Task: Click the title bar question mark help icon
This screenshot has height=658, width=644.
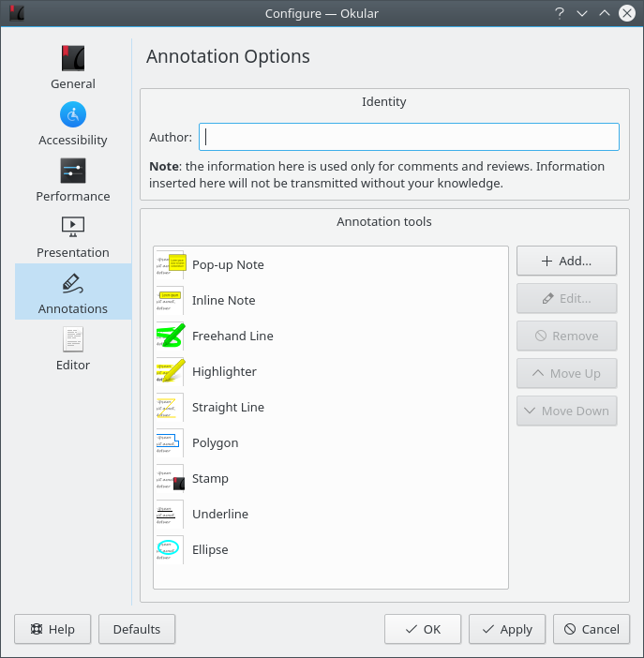Action: 559,13
